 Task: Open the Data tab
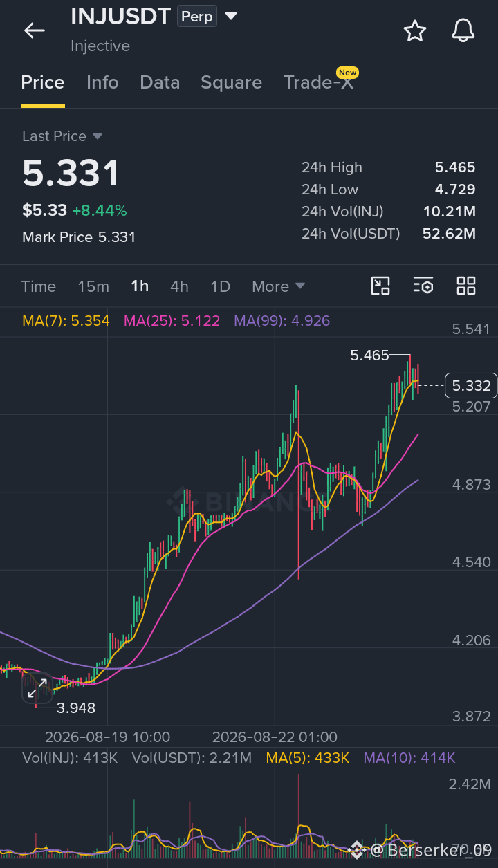click(160, 82)
